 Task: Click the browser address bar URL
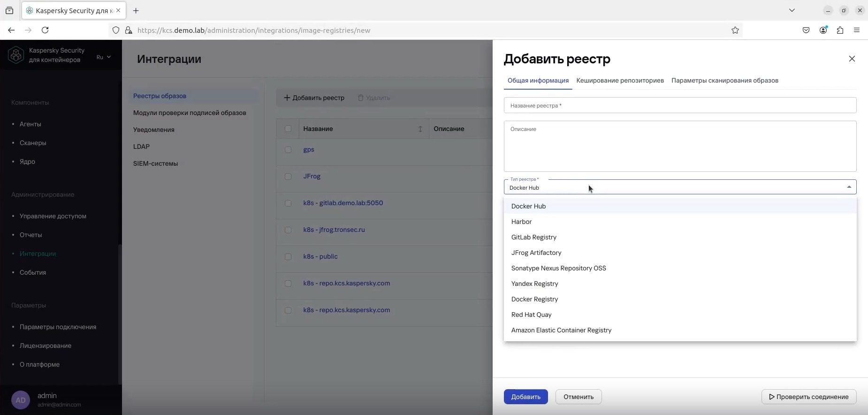(254, 30)
